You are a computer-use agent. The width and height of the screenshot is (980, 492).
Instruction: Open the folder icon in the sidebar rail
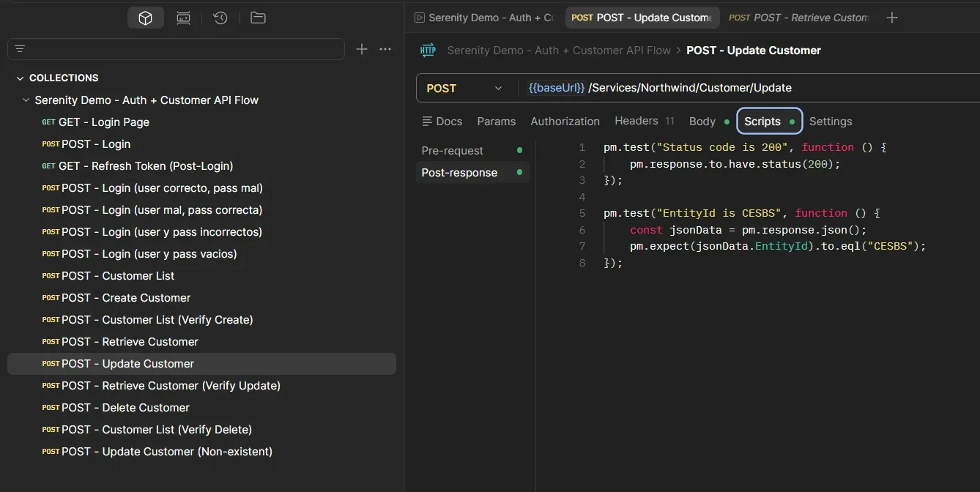(x=258, y=17)
